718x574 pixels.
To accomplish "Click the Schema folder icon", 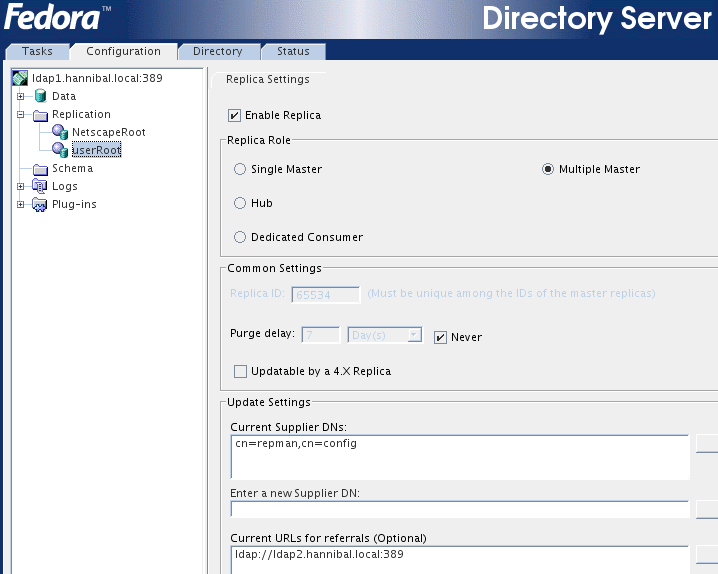I will coord(40,169).
